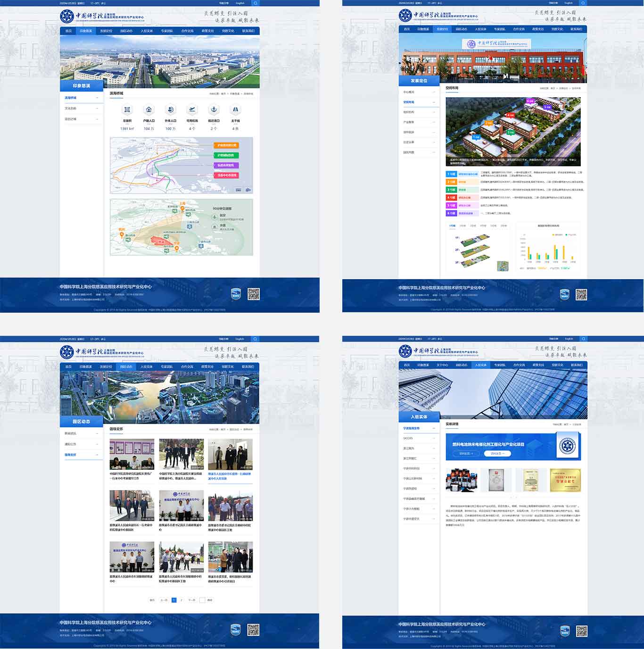
Task: Click English link on 印象慈溪 page top bar
Action: (240, 3)
